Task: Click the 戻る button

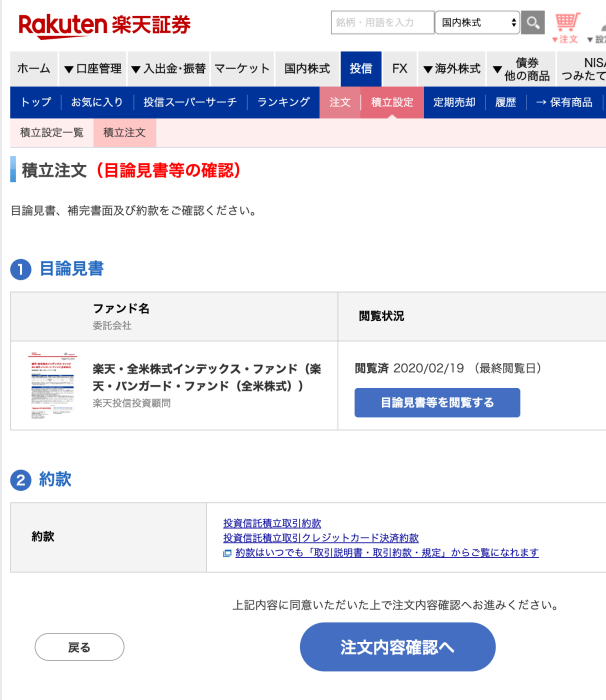Action: pyautogui.click(x=79, y=647)
